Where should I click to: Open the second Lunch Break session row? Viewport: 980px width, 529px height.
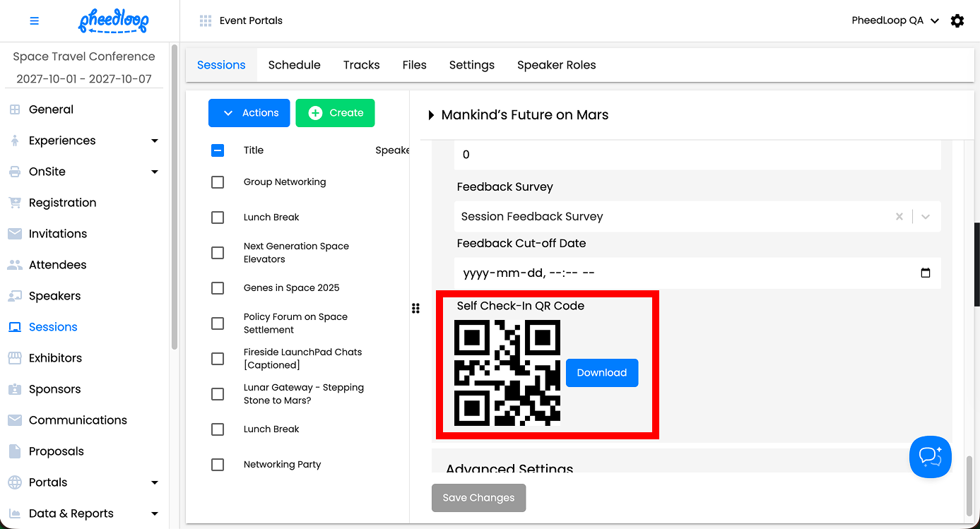click(x=271, y=429)
